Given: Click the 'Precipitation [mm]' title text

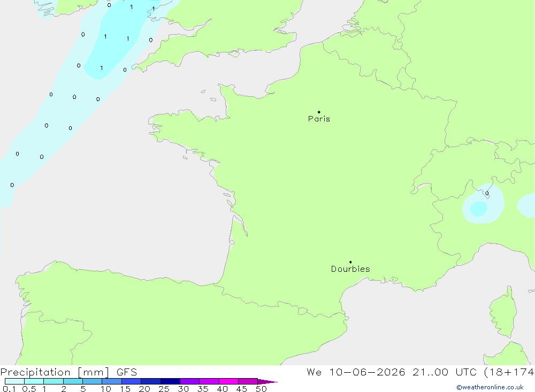Looking at the screenshot, I should tap(55, 372).
